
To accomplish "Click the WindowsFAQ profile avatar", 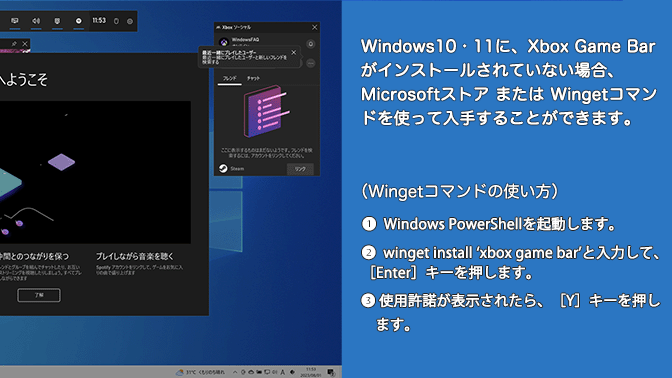I will [223, 42].
